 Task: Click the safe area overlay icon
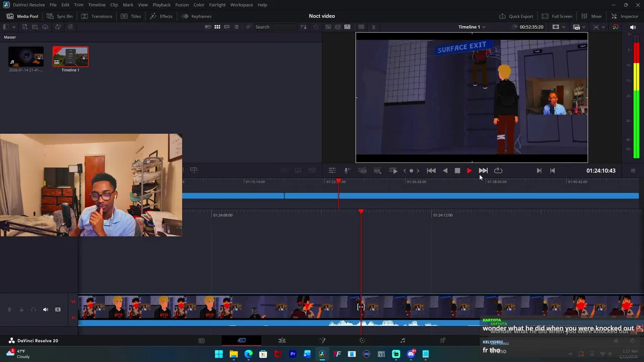point(555,27)
